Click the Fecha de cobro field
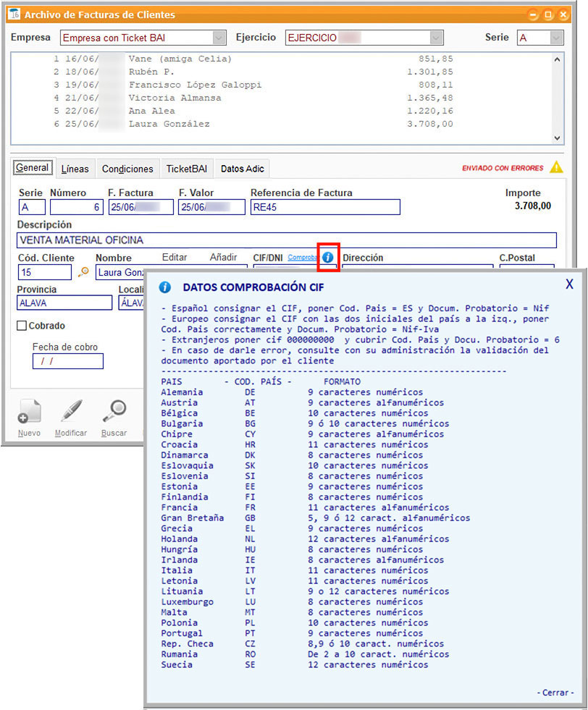Viewport: 588px width, 710px height. point(68,361)
